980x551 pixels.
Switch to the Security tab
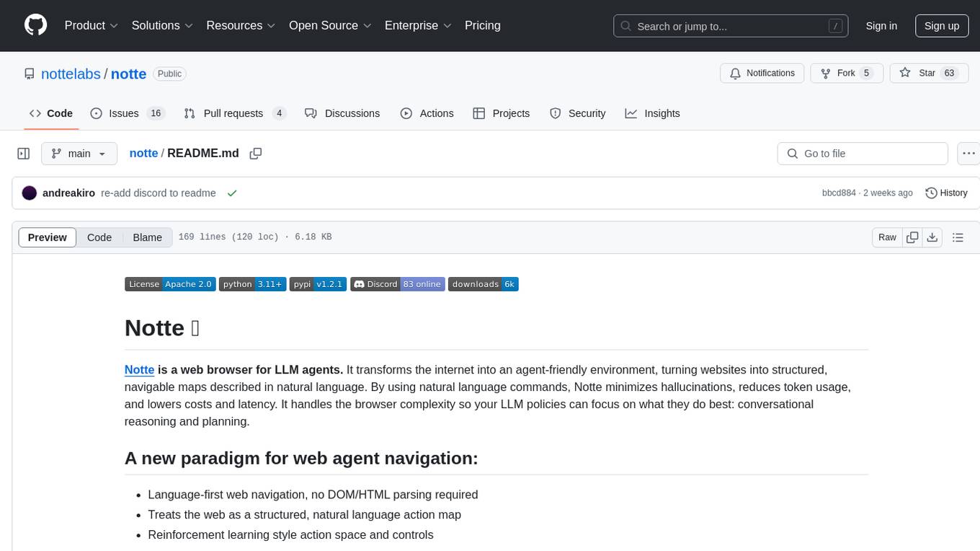click(578, 113)
